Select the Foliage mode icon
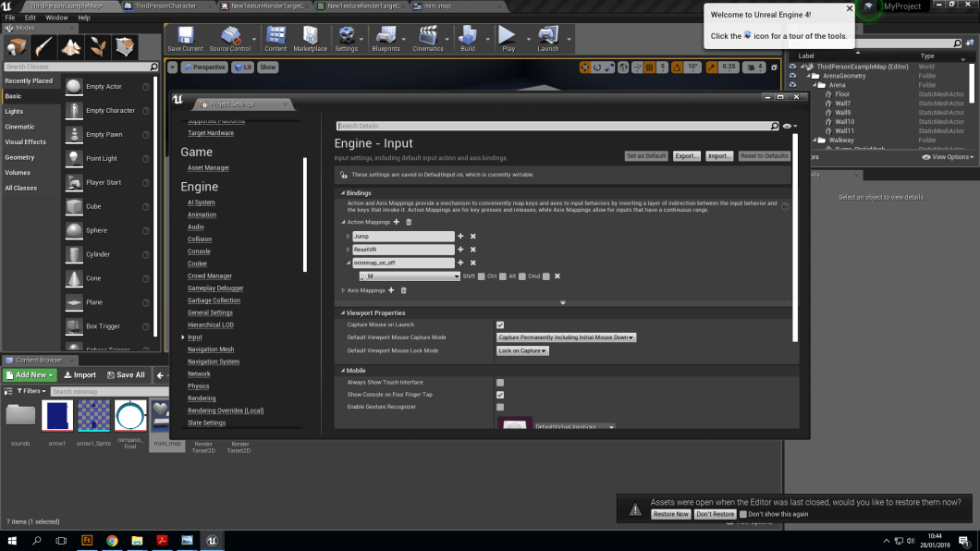980x551 pixels. point(97,47)
